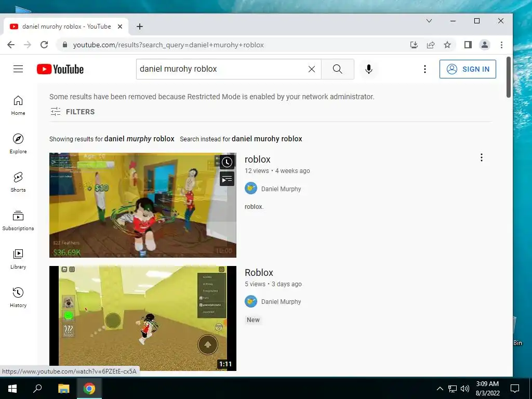The height and width of the screenshot is (399, 532).
Task: Go forward in Chrome
Action: [28, 45]
